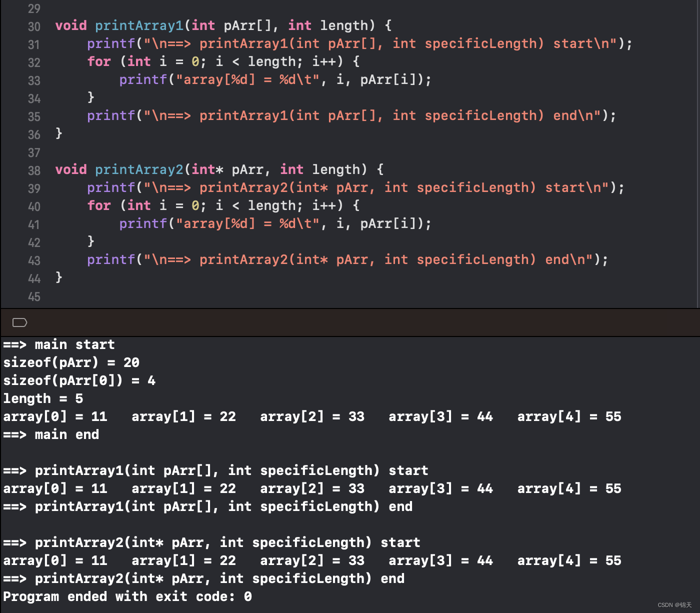
Task: Click the breakpoint toggle icon in debug bar
Action: [x=19, y=322]
